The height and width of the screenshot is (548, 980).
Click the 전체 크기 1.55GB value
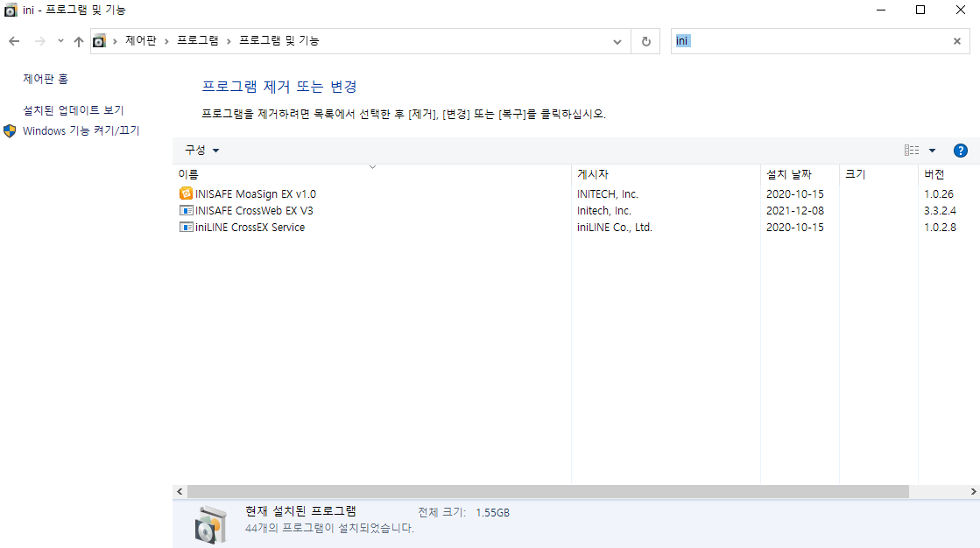[x=492, y=512]
